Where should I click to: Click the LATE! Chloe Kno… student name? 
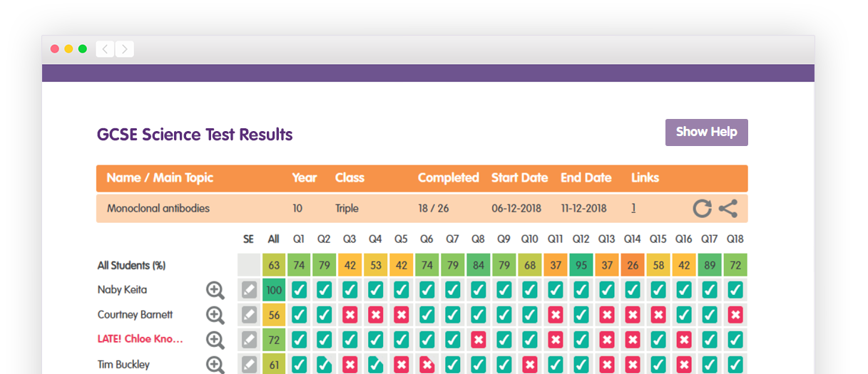[140, 340]
